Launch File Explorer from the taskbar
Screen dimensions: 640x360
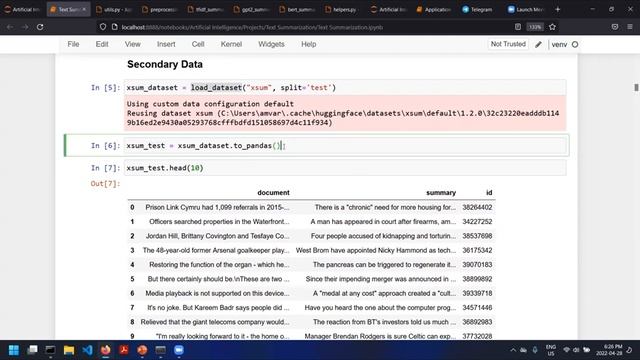(69, 350)
